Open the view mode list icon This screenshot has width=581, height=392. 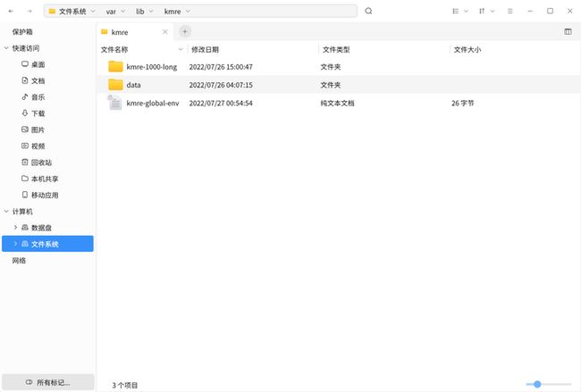[x=456, y=11]
